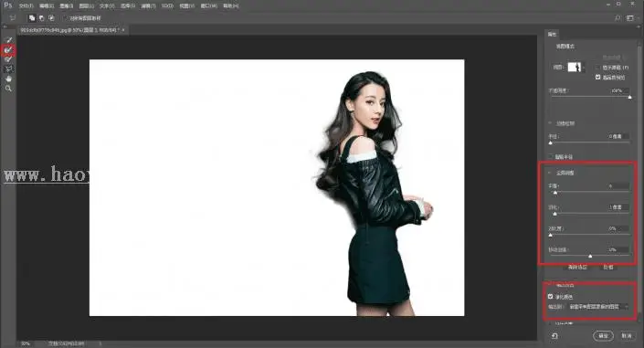Image resolution: width=644 pixels, height=348 pixels.
Task: Select the Lasso tool
Action: [8, 69]
